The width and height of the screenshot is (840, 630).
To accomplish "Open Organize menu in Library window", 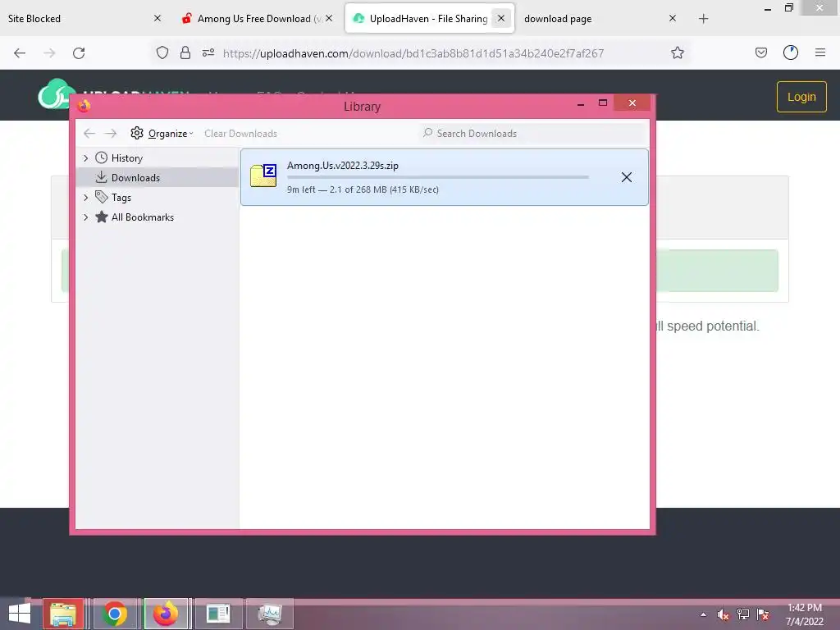I will pyautogui.click(x=162, y=134).
